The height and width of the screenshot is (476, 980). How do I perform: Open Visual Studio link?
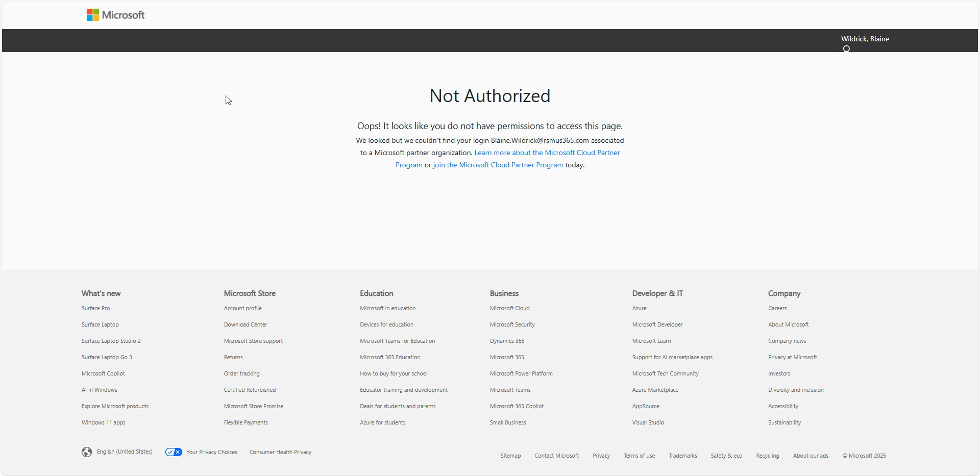(648, 422)
